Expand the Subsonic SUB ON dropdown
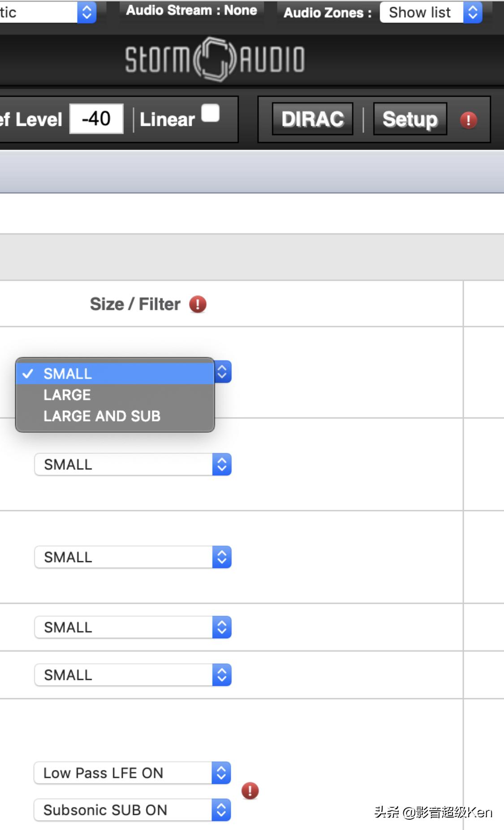 point(132,810)
